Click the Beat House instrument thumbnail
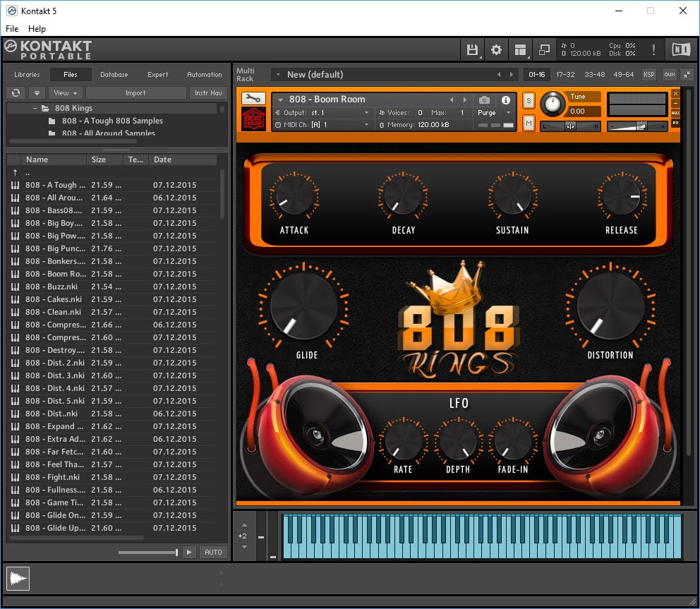 [253, 119]
